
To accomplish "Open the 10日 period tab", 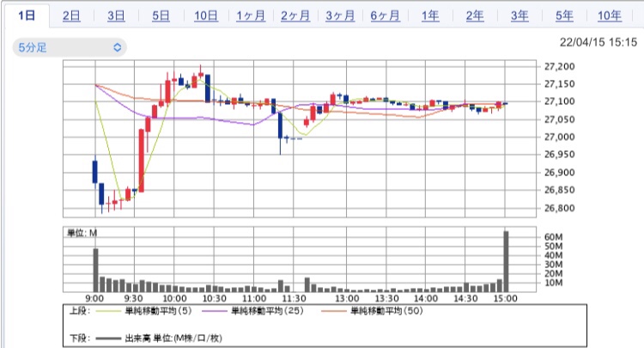I will 206,16.
